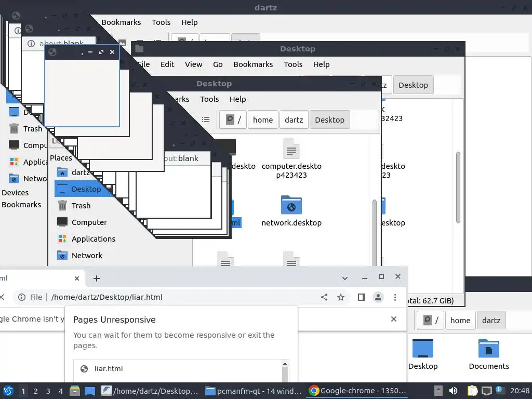Expand Bookmarks section in far-left sidebar

click(x=21, y=205)
